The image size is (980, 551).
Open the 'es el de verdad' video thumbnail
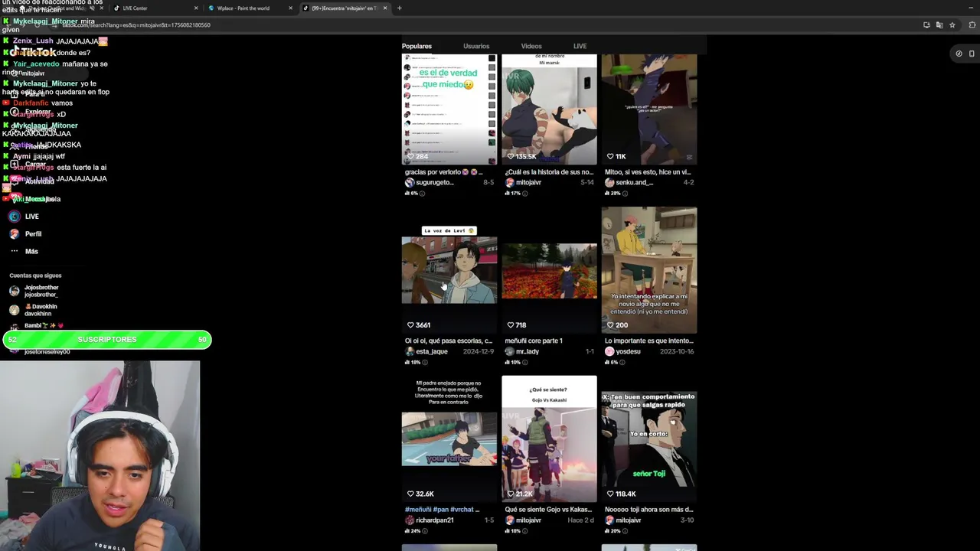(x=449, y=109)
